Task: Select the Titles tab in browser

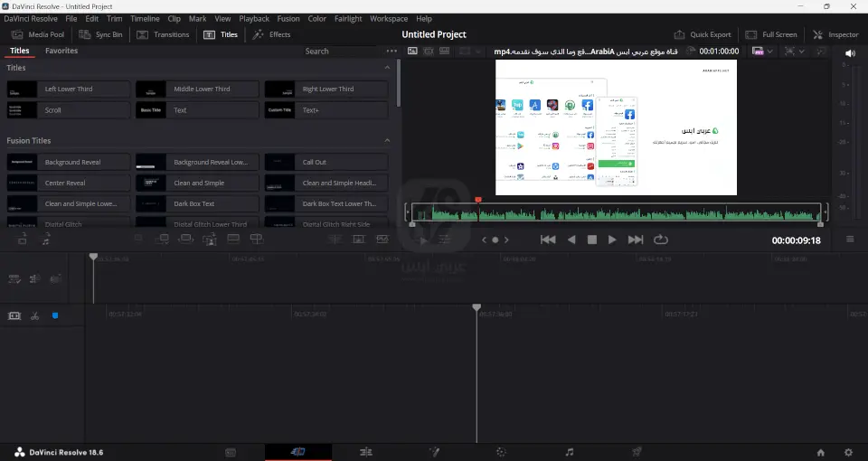Action: pos(19,51)
